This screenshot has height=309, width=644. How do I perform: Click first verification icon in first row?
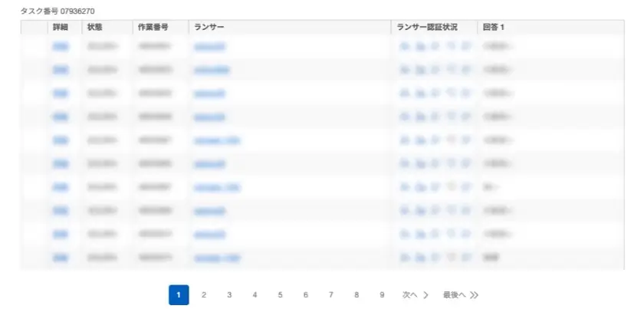[405, 47]
